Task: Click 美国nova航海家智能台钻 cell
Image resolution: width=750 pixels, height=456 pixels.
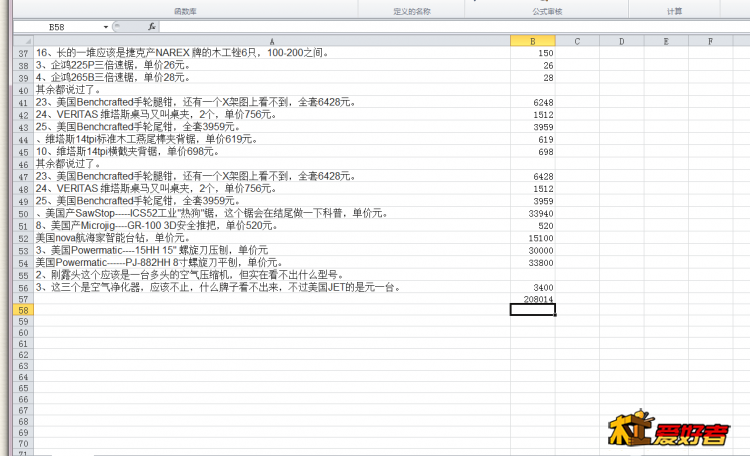Action: click(272, 238)
